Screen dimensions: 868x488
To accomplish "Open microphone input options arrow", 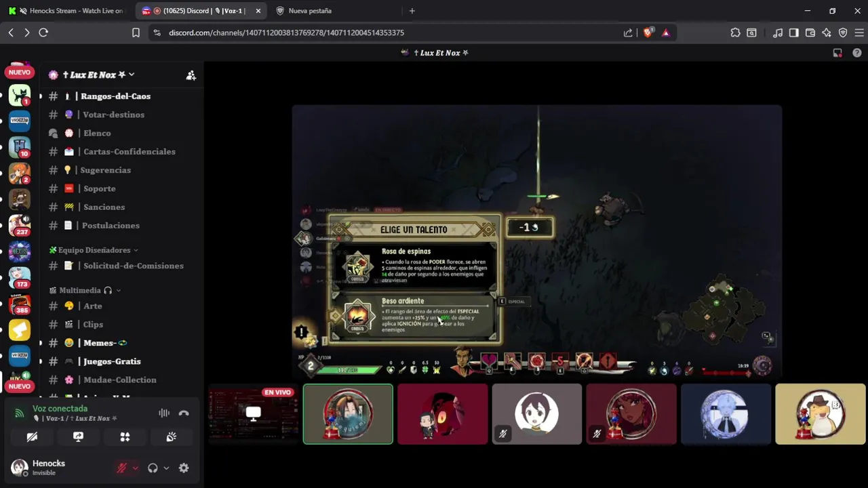I will click(x=135, y=468).
